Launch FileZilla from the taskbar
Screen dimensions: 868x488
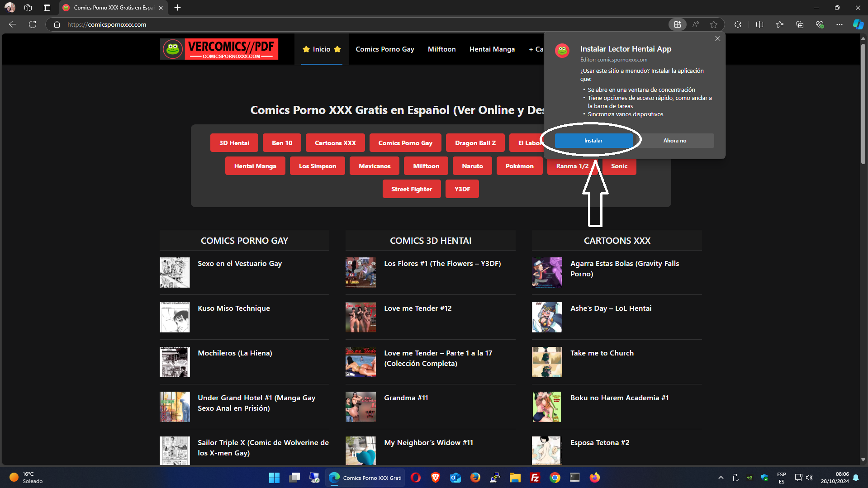pyautogui.click(x=535, y=478)
